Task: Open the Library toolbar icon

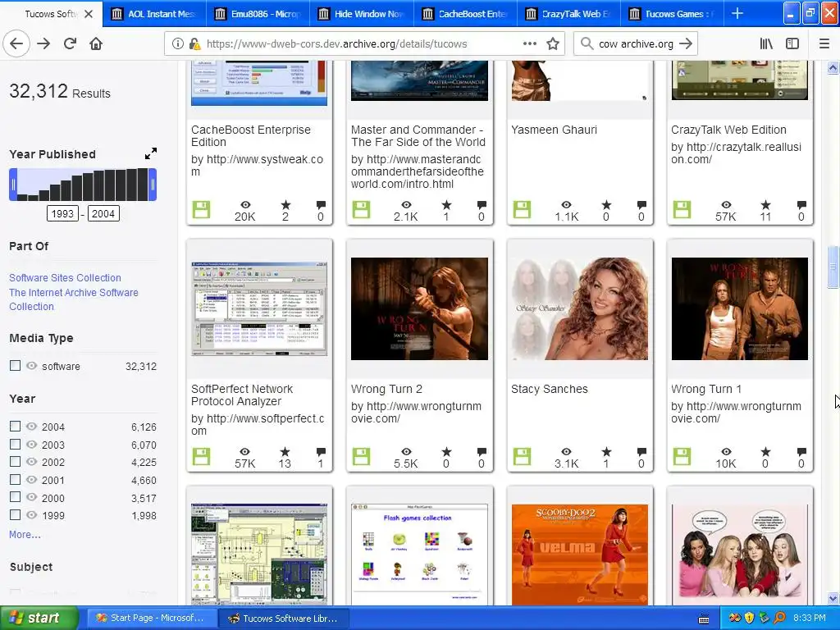Action: (x=767, y=44)
